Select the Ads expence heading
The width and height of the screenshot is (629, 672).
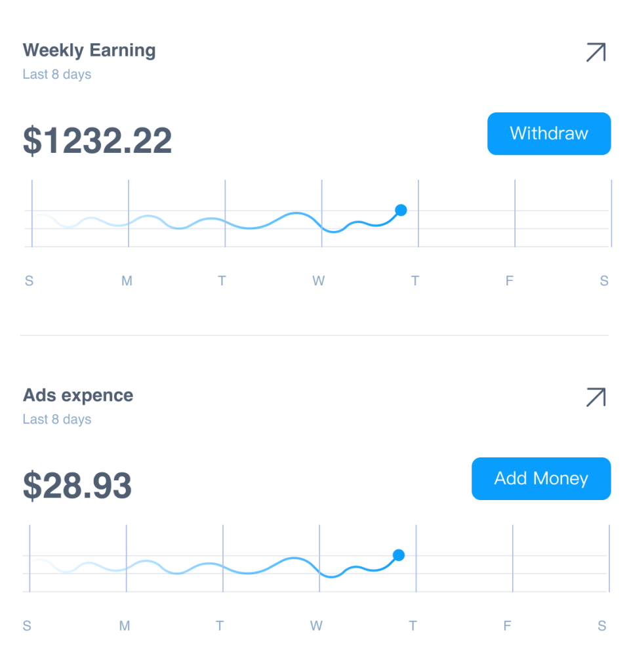coord(78,395)
